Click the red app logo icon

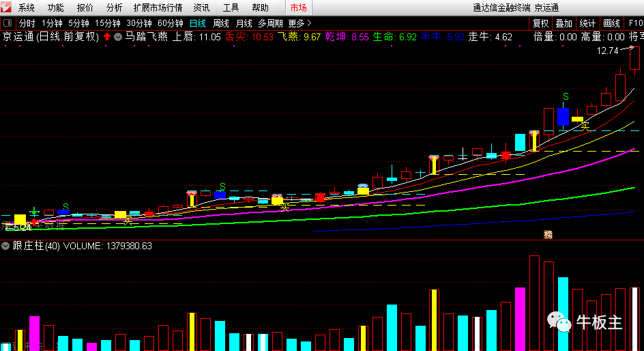coord(5,7)
